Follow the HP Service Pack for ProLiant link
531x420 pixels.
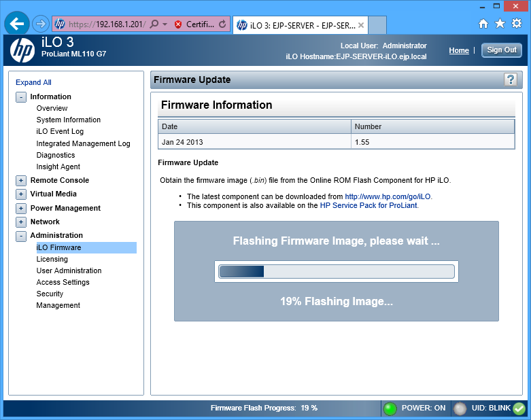pyautogui.click(x=369, y=205)
